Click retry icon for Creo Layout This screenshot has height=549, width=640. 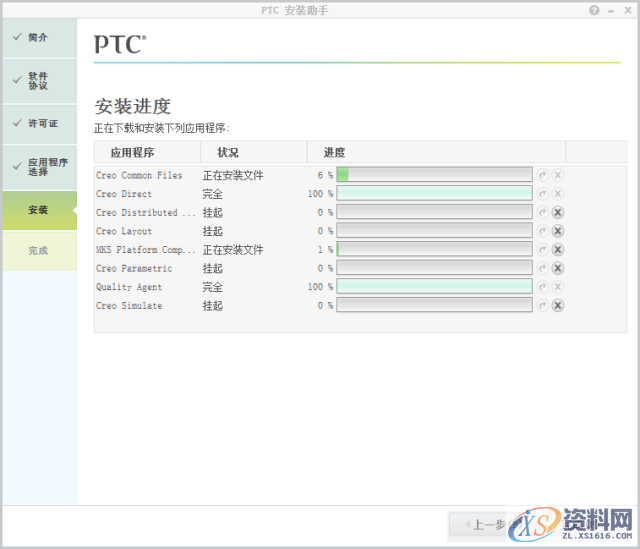pos(542,231)
